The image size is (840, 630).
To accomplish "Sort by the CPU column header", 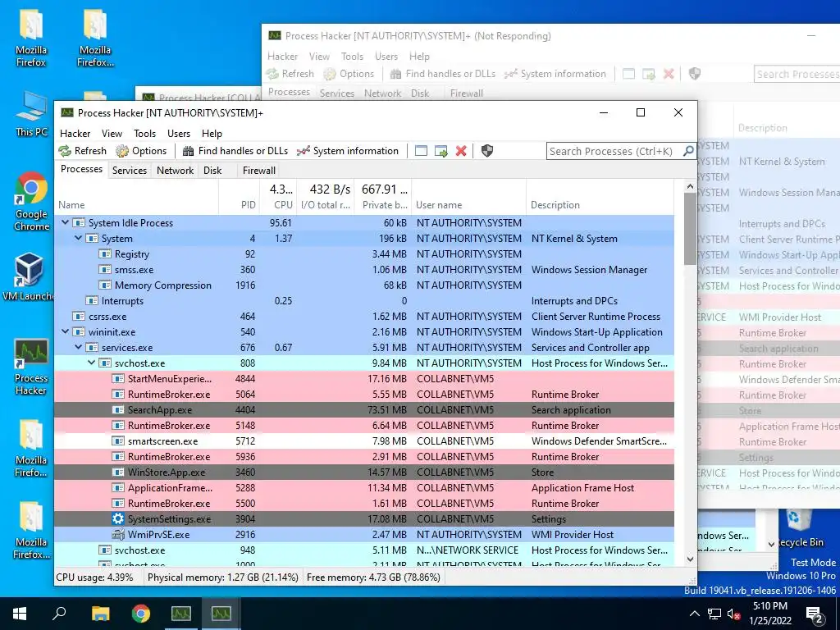I will (x=278, y=204).
